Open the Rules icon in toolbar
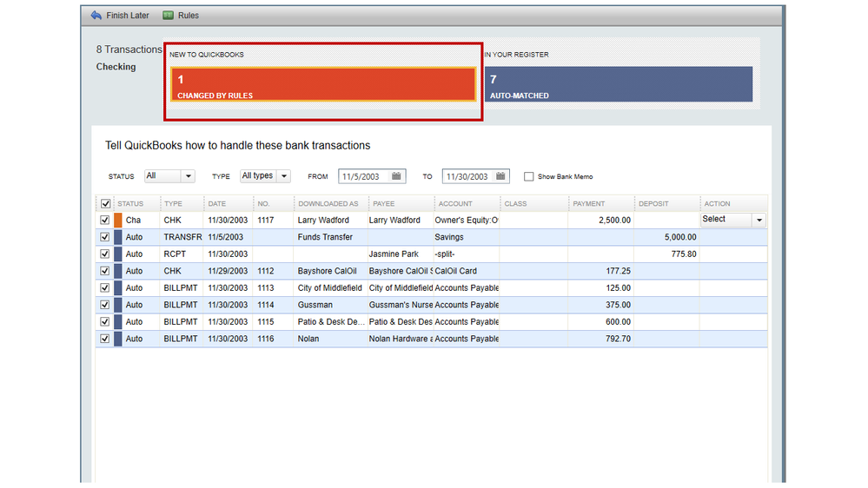 (168, 16)
